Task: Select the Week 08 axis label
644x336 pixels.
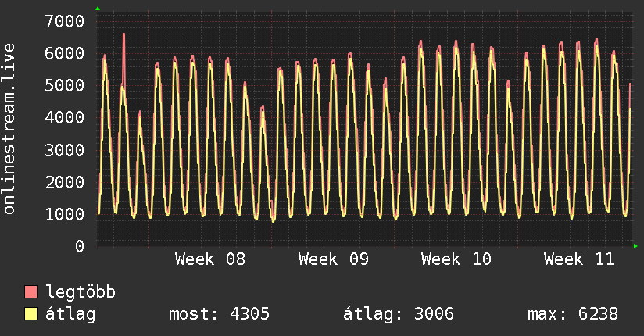Action: coord(210,259)
